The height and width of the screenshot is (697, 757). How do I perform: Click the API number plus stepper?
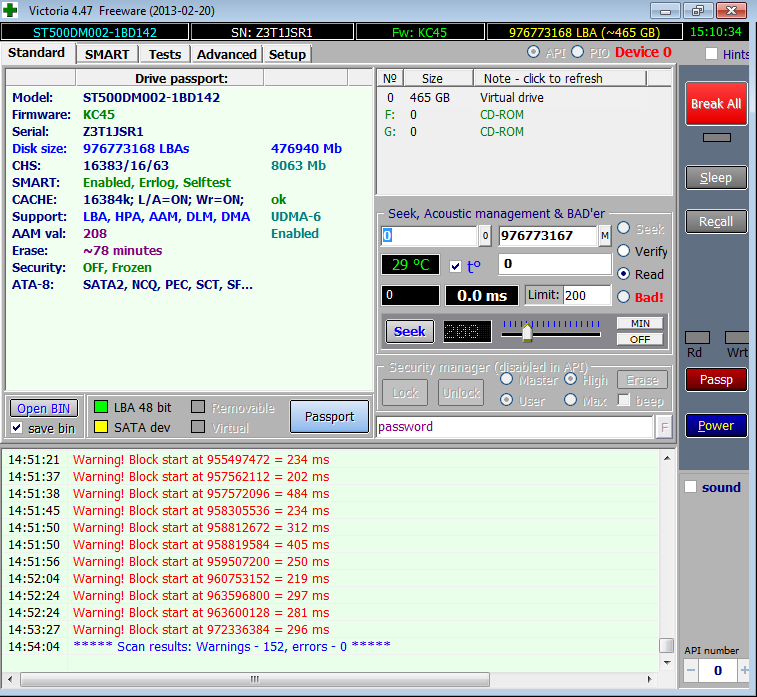(x=744, y=669)
